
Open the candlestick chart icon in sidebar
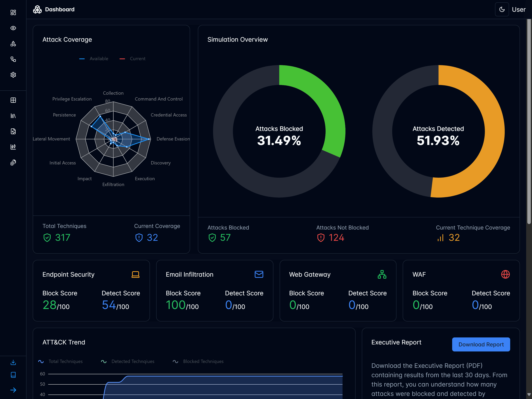[13, 147]
